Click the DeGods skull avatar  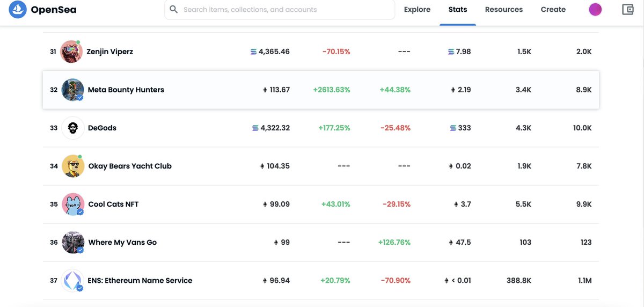(72, 128)
